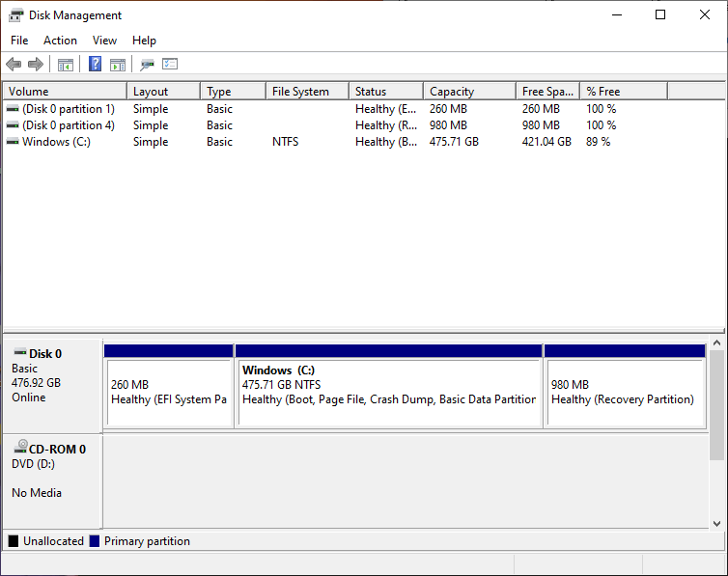Toggle Show/Hide Console Tree toolbar icon
This screenshot has width=728, height=576.
tap(66, 65)
